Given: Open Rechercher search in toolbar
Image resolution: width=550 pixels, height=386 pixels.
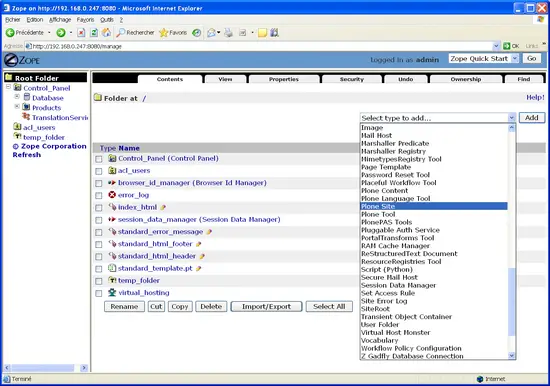Looking at the screenshot, I should click(135, 33).
